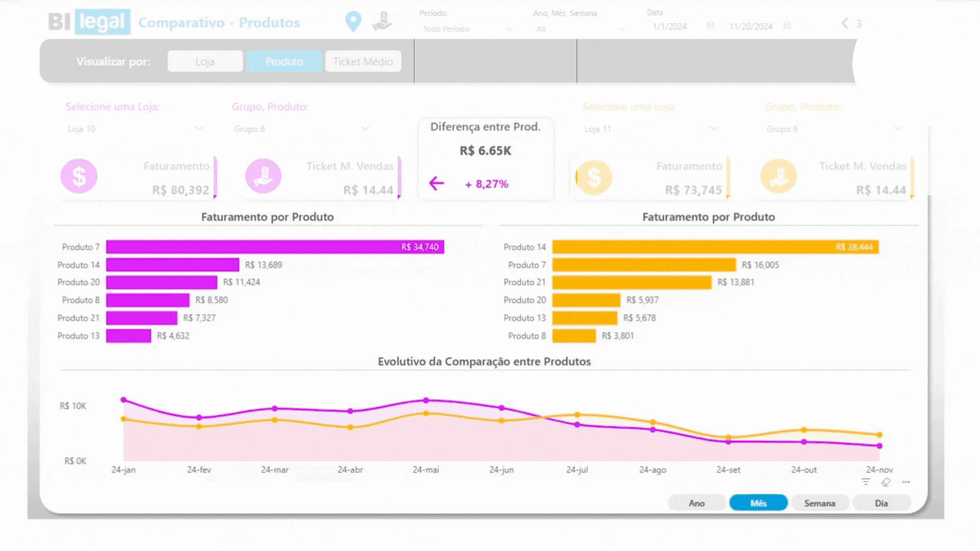Switch the timeline granularity to Semana
Viewport: 980px width, 551px height.
coord(819,503)
